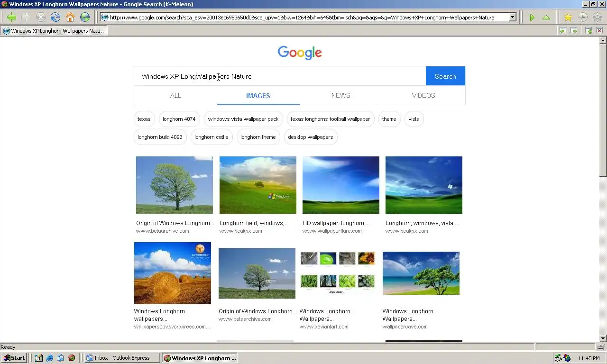Click the vertical scrollbar down arrow
The height and width of the screenshot is (364, 607).
603,338
